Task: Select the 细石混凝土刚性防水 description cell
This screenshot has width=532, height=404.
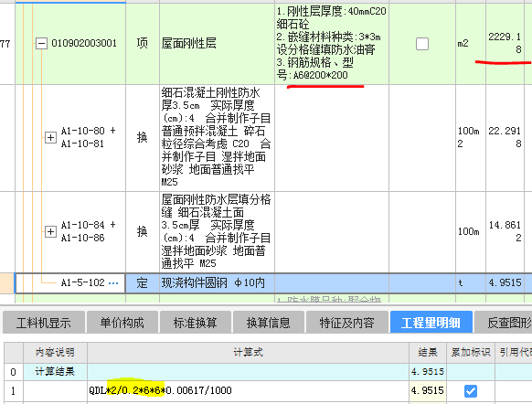Action: coord(218,138)
